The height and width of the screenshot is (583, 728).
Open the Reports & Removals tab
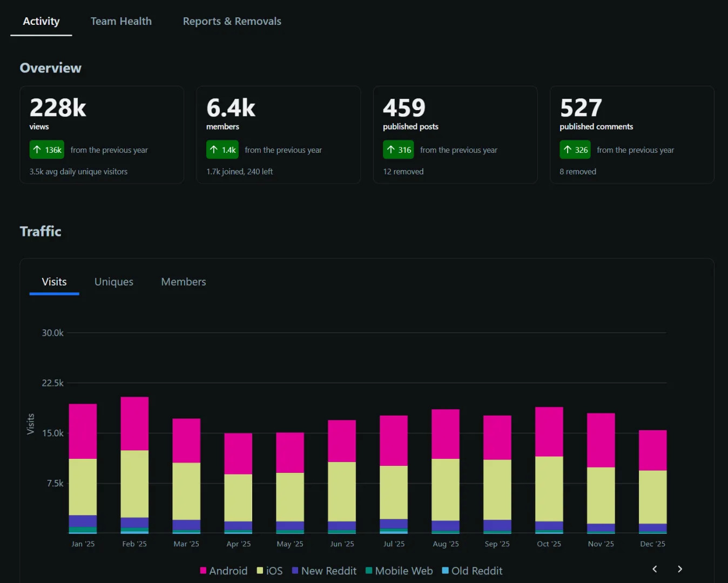pos(232,21)
